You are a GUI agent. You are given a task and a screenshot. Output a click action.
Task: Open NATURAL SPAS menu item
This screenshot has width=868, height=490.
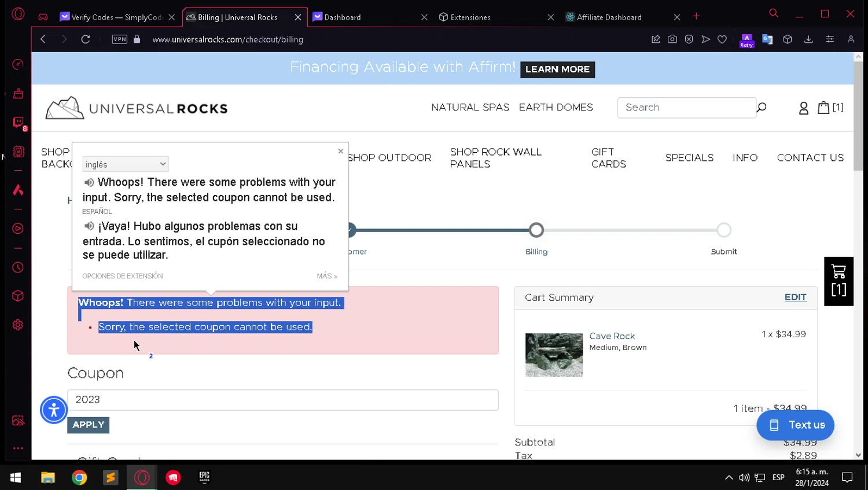click(470, 108)
